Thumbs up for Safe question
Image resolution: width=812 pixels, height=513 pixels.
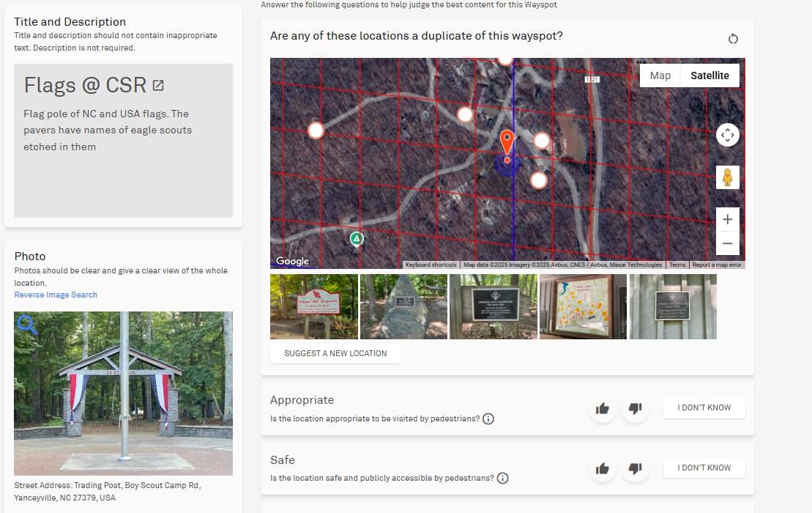point(603,468)
